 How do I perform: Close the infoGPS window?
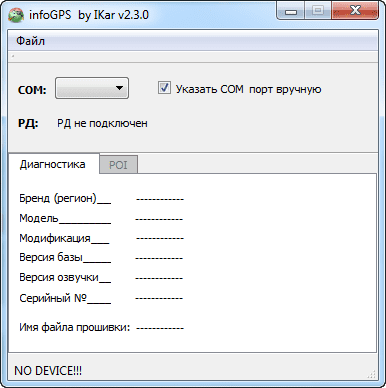355,11
